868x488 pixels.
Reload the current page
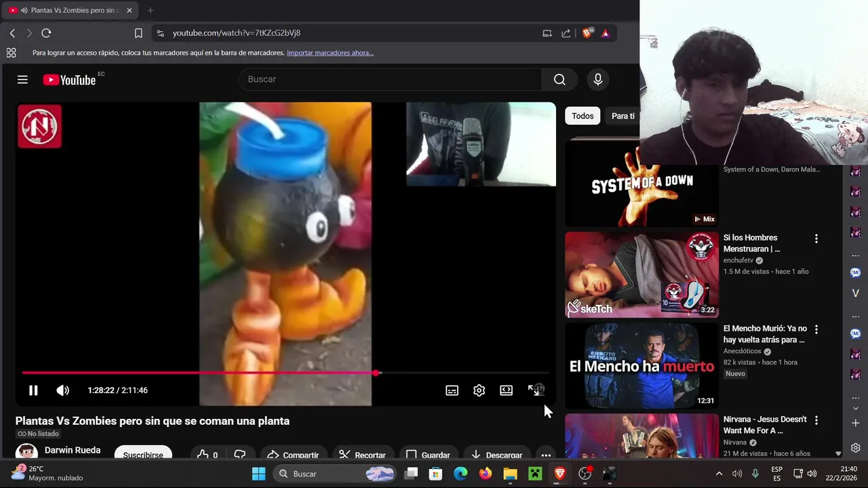click(46, 33)
